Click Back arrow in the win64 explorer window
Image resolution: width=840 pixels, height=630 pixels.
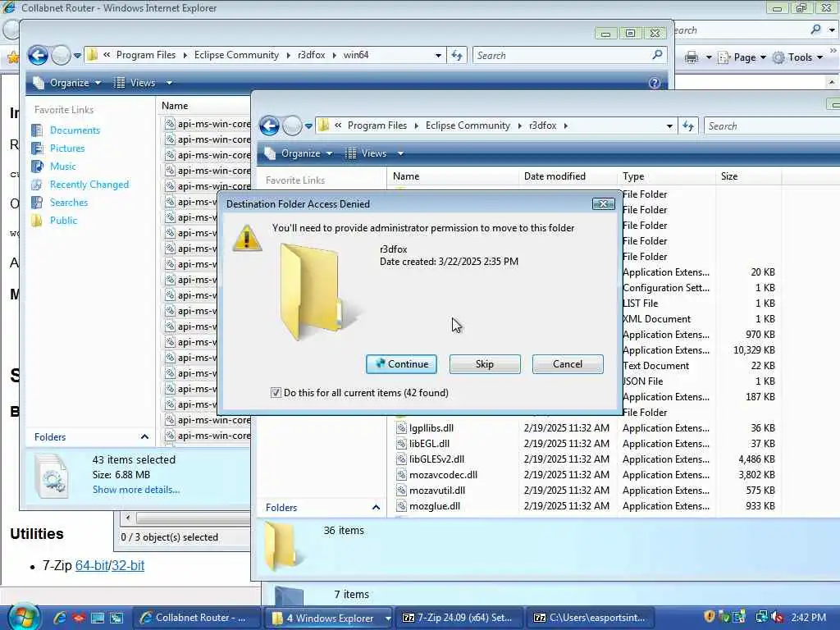38,55
